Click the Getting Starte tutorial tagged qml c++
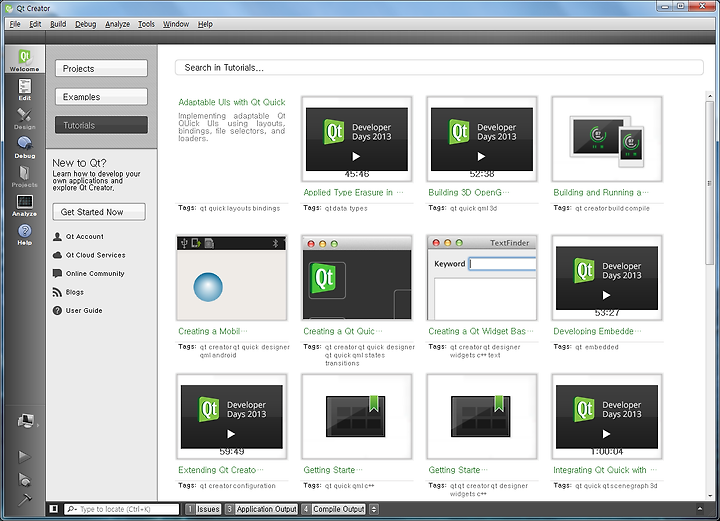This screenshot has width=720, height=521. coord(357,417)
